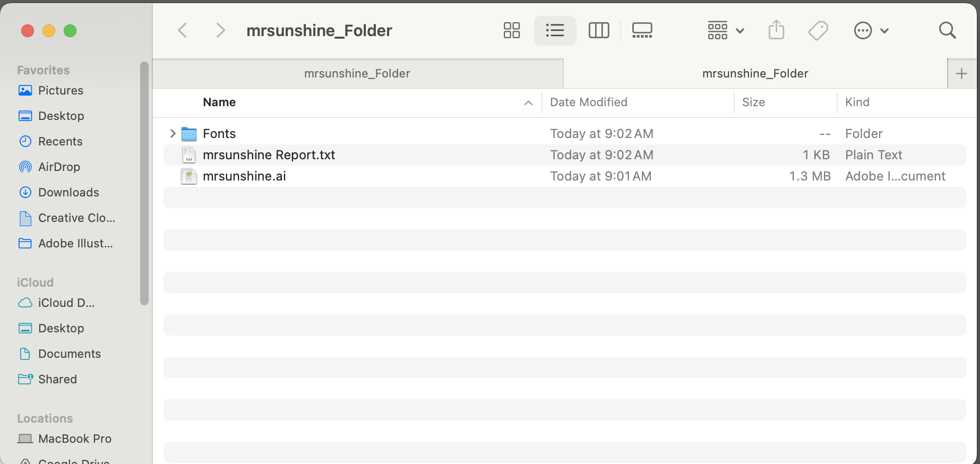Select mrsunshine Report.txt file name
The image size is (980, 464).
click(x=269, y=154)
